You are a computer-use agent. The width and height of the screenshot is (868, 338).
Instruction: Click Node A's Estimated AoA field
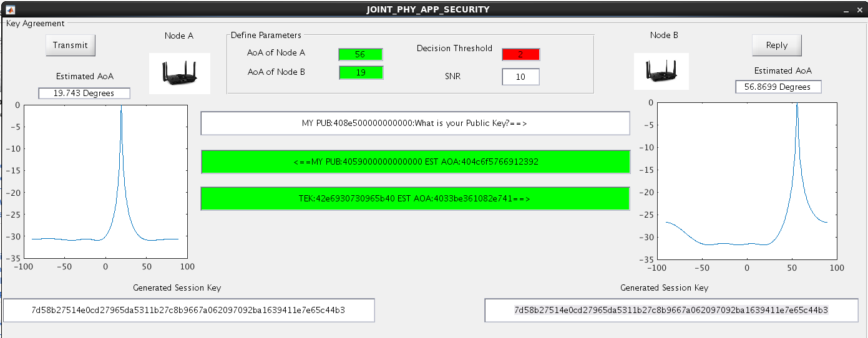(x=84, y=93)
